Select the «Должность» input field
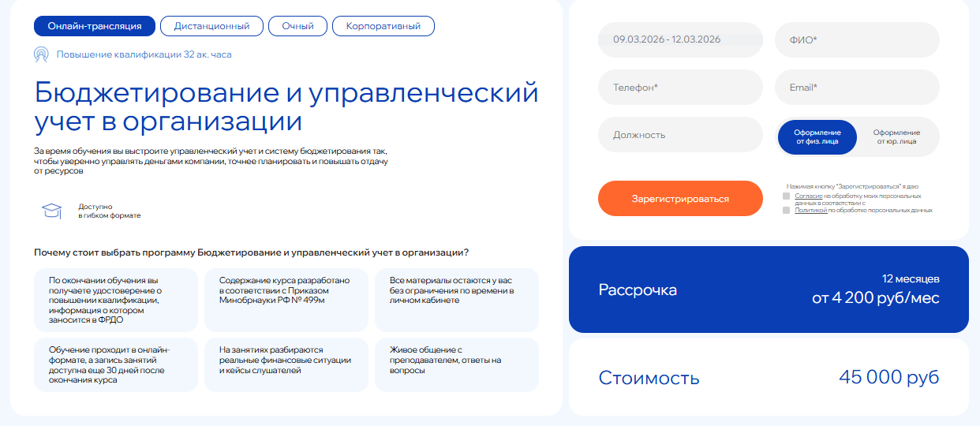This screenshot has height=426, width=980. pyautogui.click(x=680, y=135)
